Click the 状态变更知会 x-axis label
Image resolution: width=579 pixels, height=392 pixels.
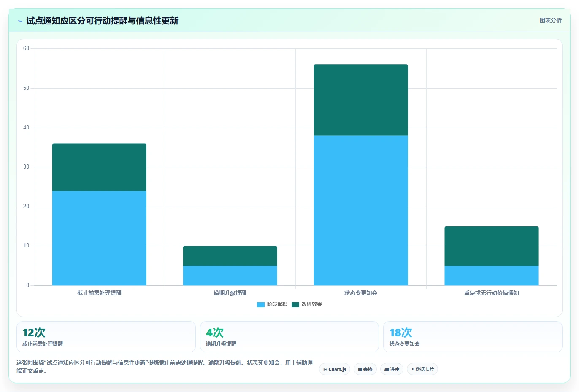click(x=361, y=293)
